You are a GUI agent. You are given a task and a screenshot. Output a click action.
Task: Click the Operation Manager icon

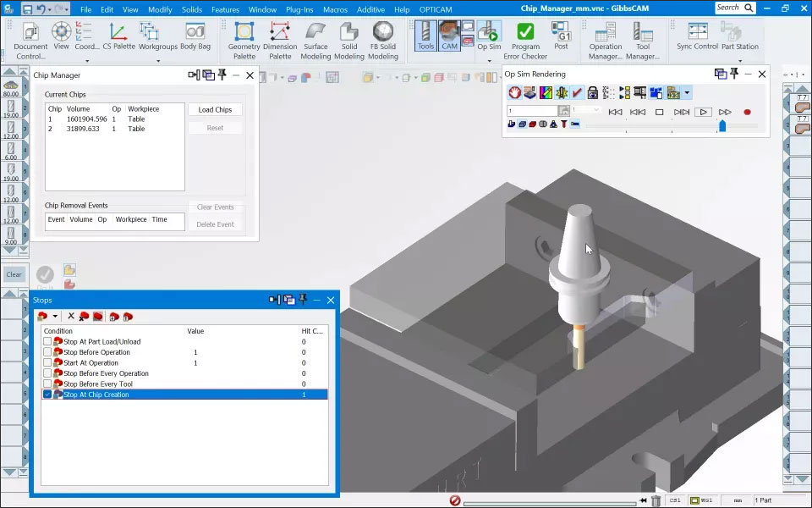pyautogui.click(x=606, y=41)
